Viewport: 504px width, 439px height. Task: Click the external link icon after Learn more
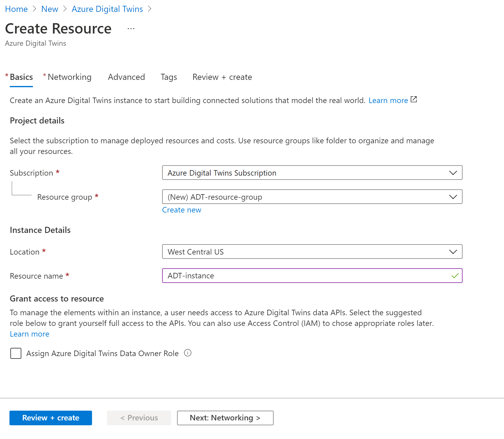click(x=414, y=100)
